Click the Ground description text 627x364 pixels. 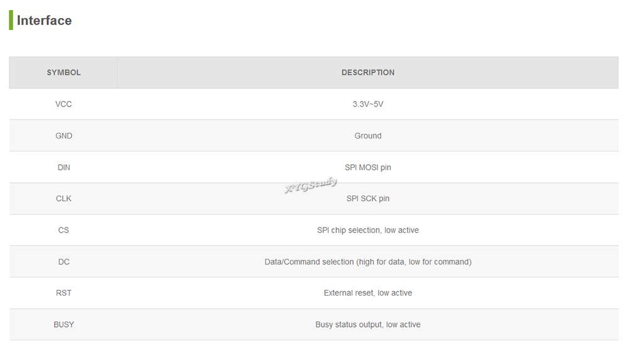(x=367, y=136)
